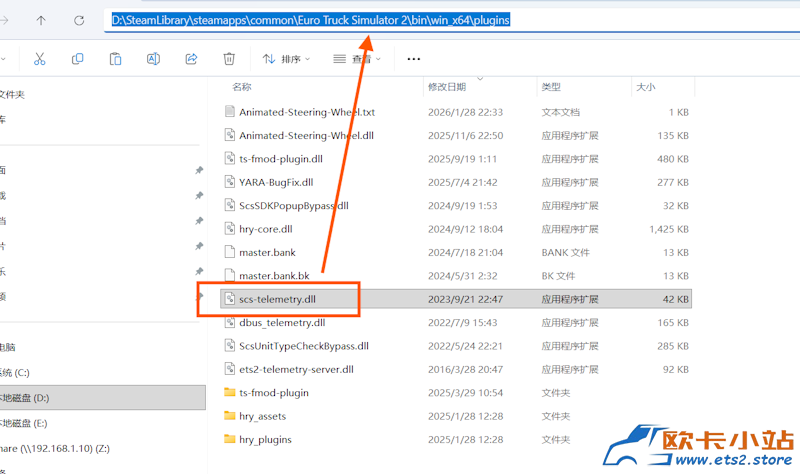Viewport: 800px width, 474px height.
Task: Click the Cut scissors icon
Action: [39, 59]
